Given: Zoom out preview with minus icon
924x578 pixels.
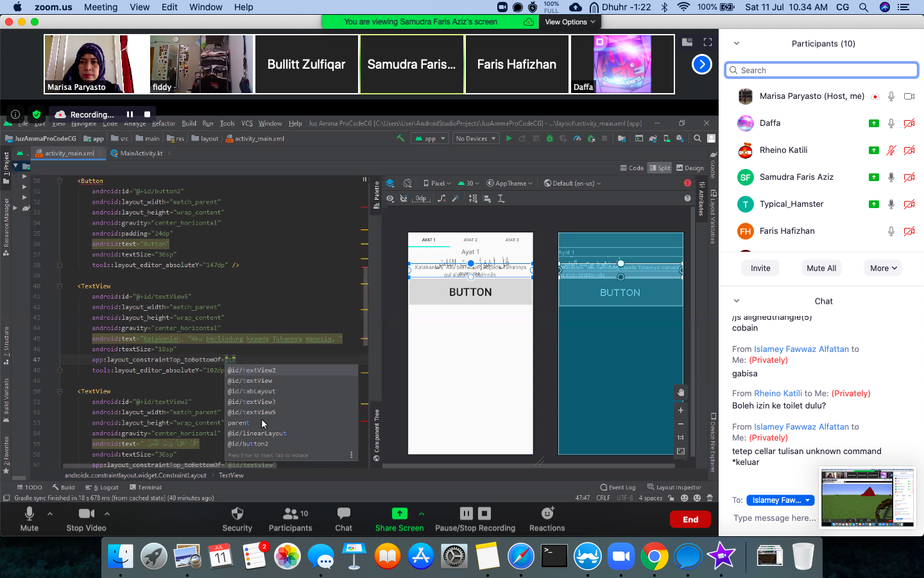Looking at the screenshot, I should coord(681,424).
